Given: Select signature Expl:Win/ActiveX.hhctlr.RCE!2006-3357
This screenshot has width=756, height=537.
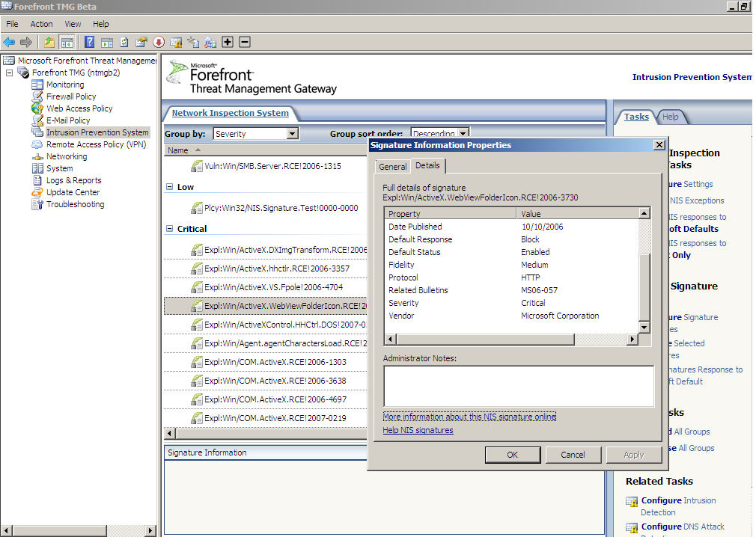Looking at the screenshot, I should [277, 268].
